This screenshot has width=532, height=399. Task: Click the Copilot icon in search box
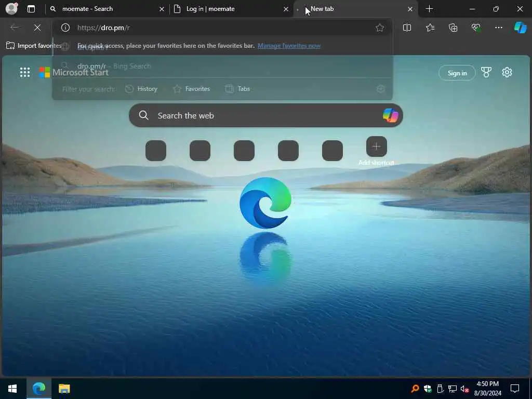(391, 115)
